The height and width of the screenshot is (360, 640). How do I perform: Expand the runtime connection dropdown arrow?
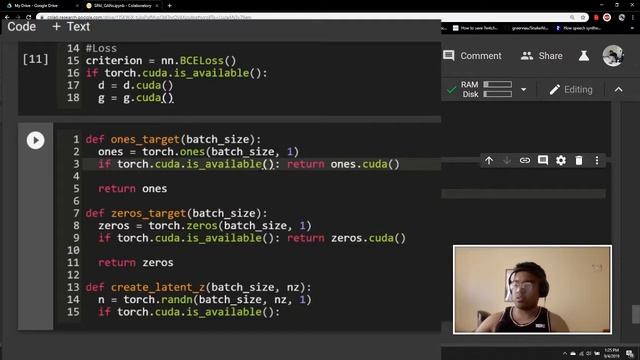coord(524,89)
